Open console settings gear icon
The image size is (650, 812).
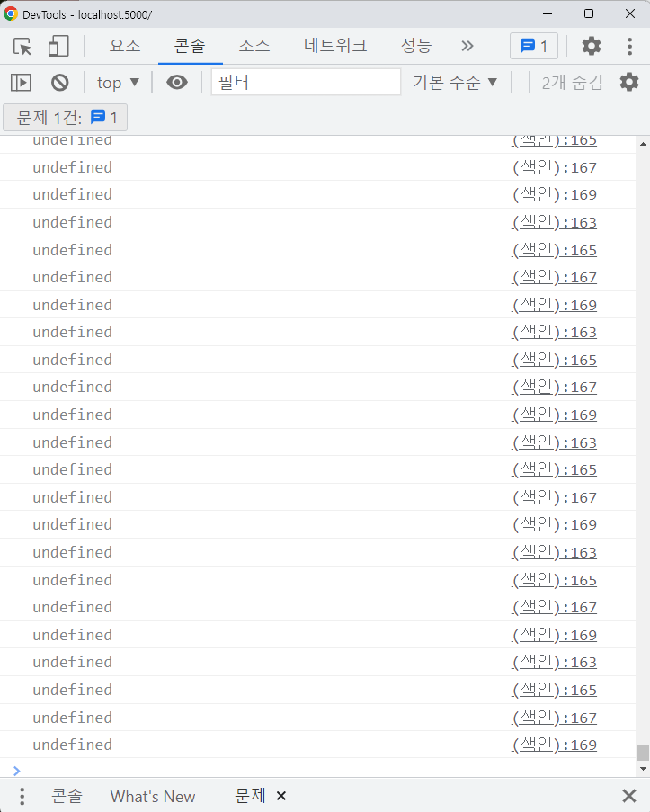tap(629, 82)
